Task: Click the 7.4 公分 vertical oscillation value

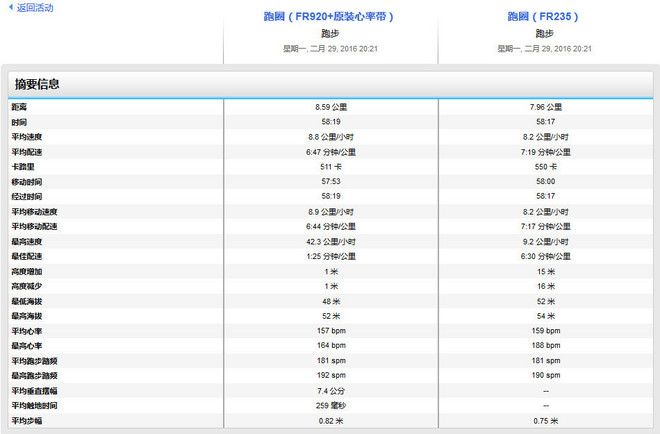Action: (331, 391)
